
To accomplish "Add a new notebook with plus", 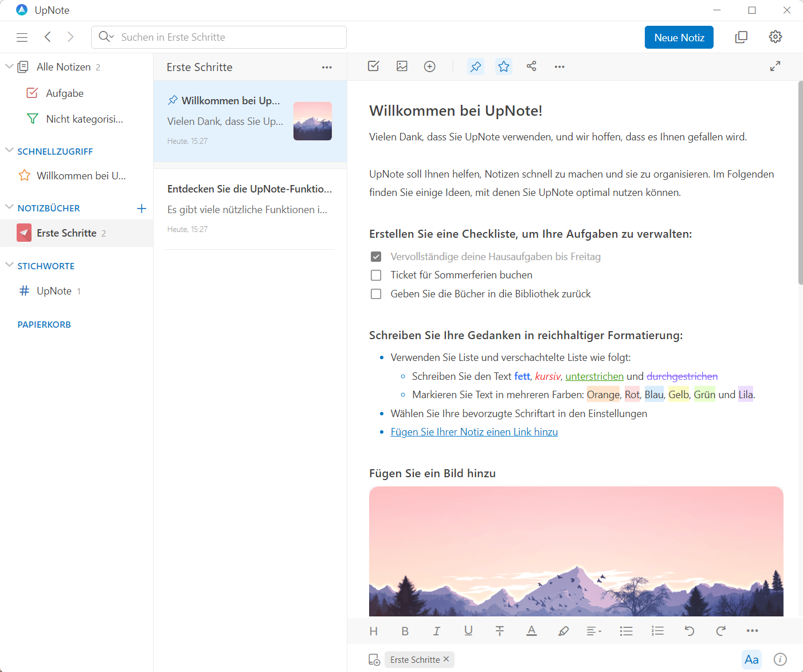I will coord(142,209).
